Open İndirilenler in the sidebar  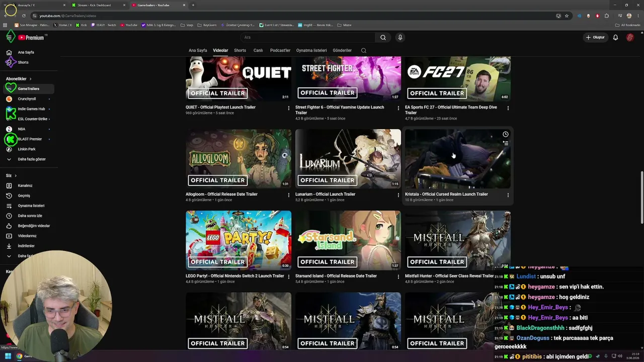coord(29,246)
